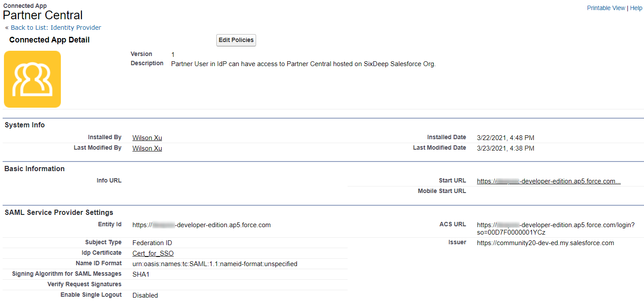This screenshot has height=302, width=644.
Task: Click the Basic Information section header
Action: tap(34, 169)
